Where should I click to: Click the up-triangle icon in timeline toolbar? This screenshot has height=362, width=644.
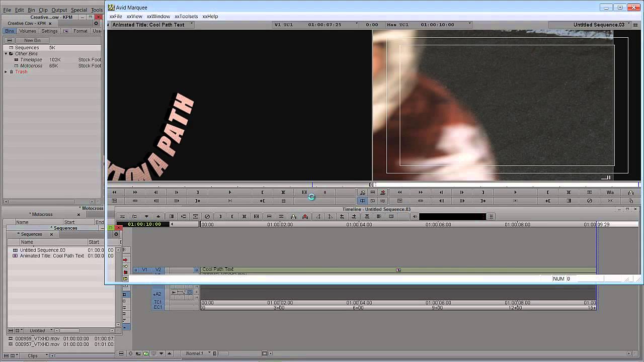[158, 217]
